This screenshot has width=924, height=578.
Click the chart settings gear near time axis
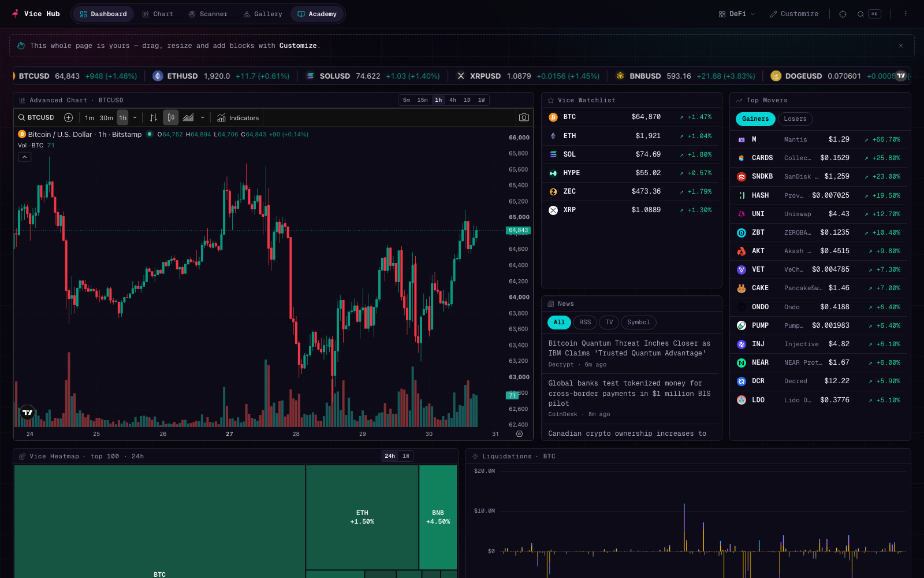click(519, 433)
